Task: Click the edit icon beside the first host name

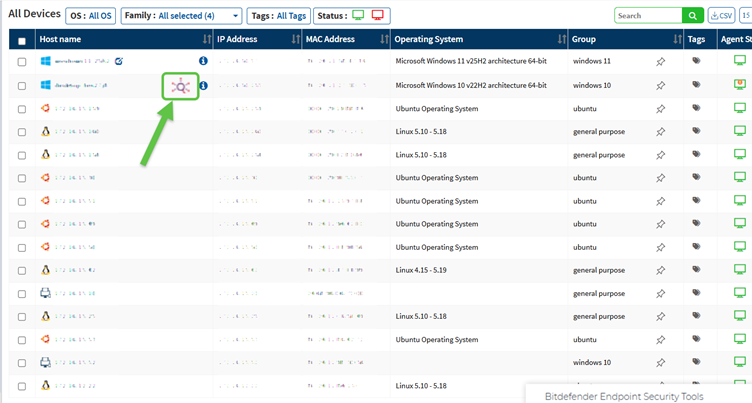Action: pos(119,61)
